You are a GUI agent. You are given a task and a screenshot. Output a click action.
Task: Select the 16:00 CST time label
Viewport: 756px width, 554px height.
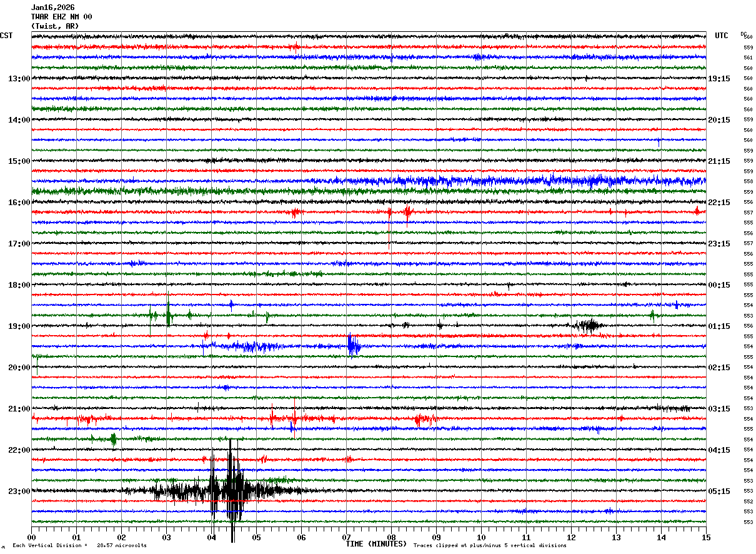19,203
